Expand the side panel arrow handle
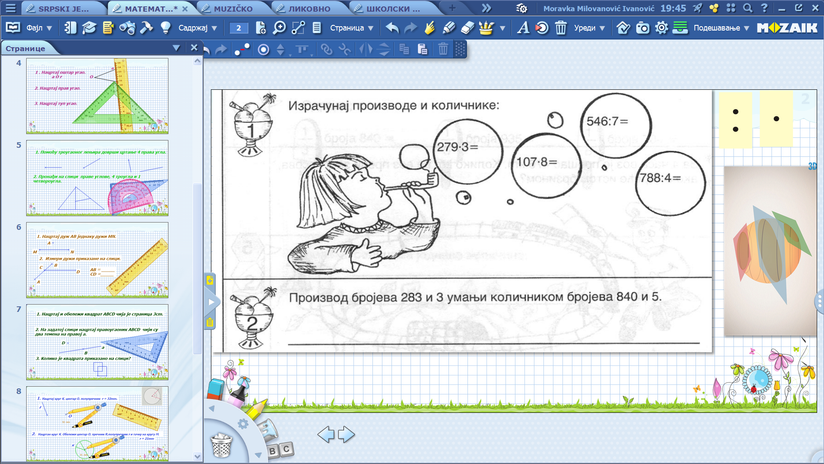This screenshot has height=464, width=824. coord(211,302)
